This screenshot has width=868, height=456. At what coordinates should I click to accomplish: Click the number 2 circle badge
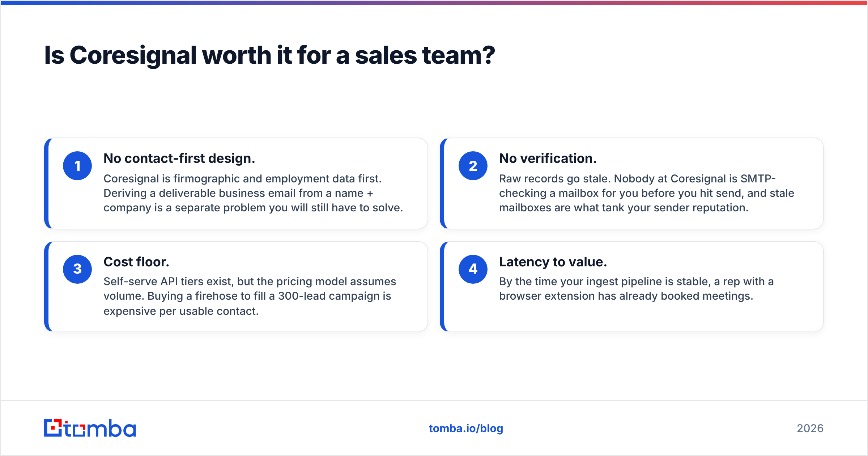[x=473, y=166]
